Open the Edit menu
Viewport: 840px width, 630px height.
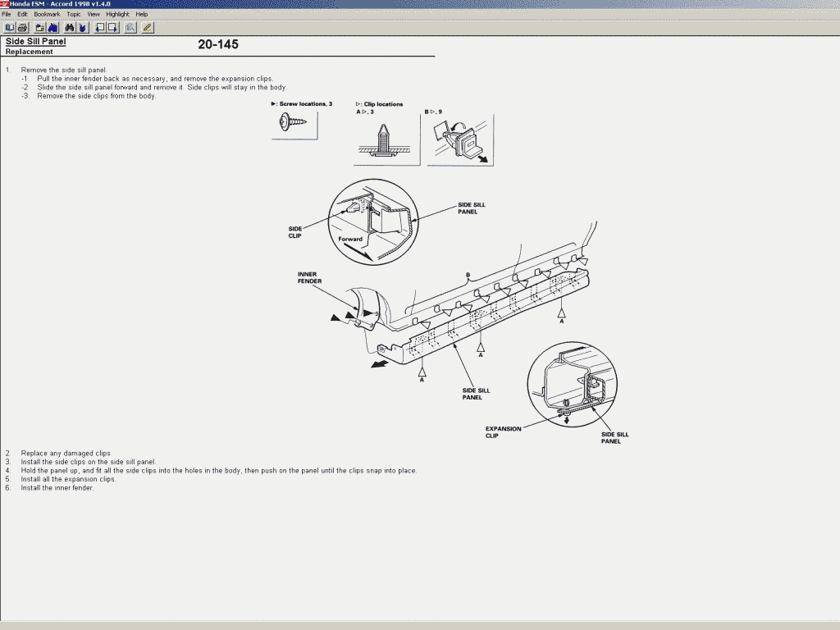pos(23,14)
